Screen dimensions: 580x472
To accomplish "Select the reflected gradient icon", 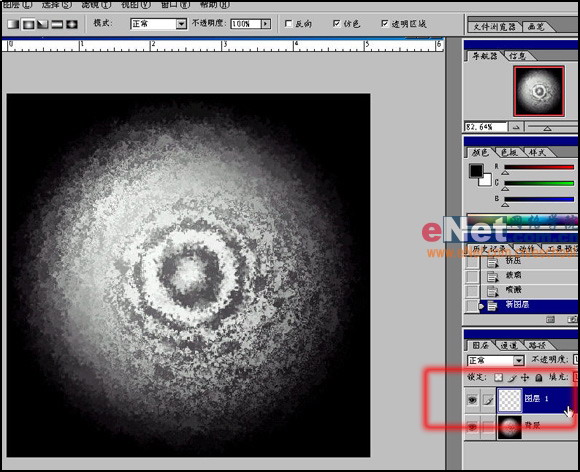I will tap(57, 24).
